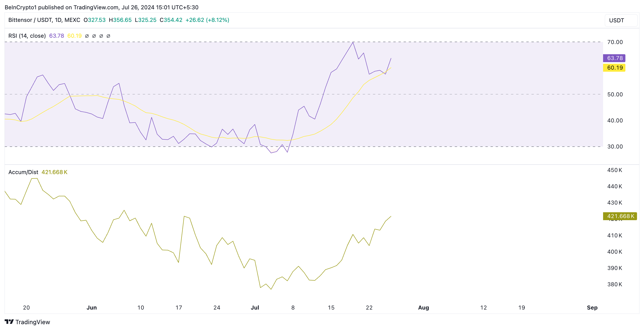Click the purple 63.78 value in RSI legend

56,36
